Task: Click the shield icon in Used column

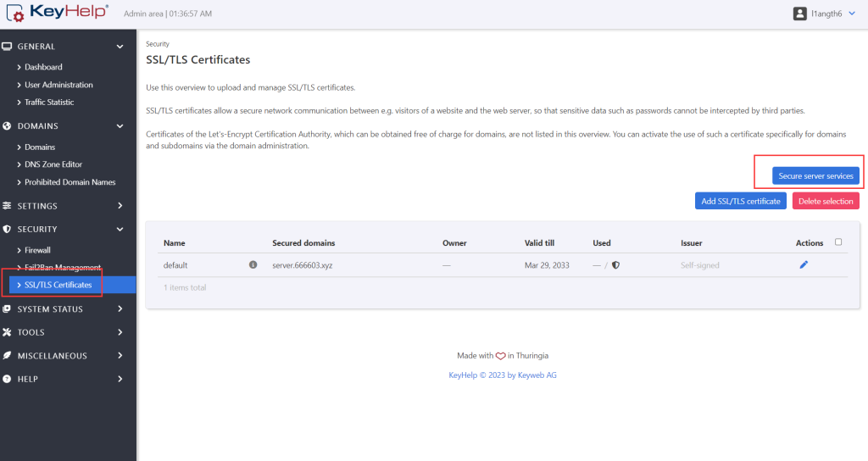Action: click(615, 265)
